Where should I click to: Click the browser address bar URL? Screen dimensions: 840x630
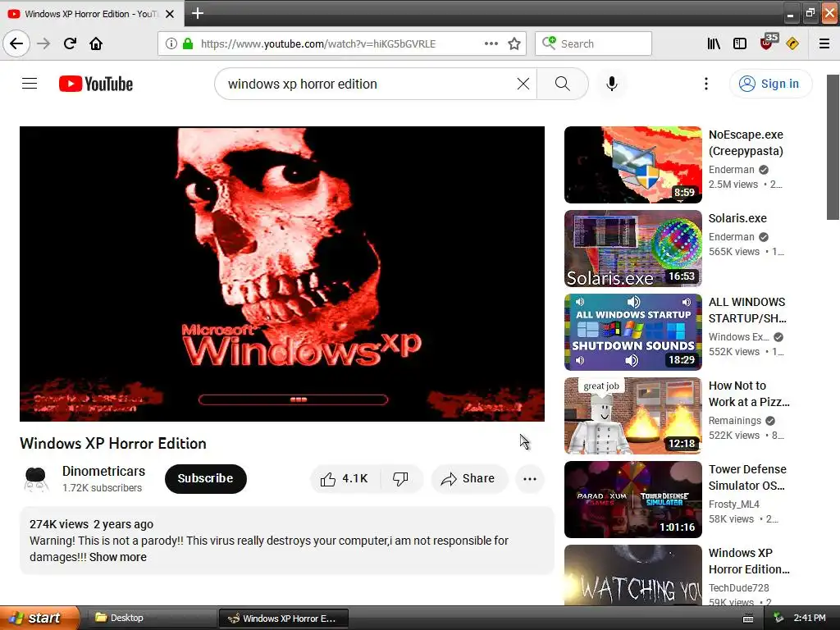pyautogui.click(x=318, y=44)
